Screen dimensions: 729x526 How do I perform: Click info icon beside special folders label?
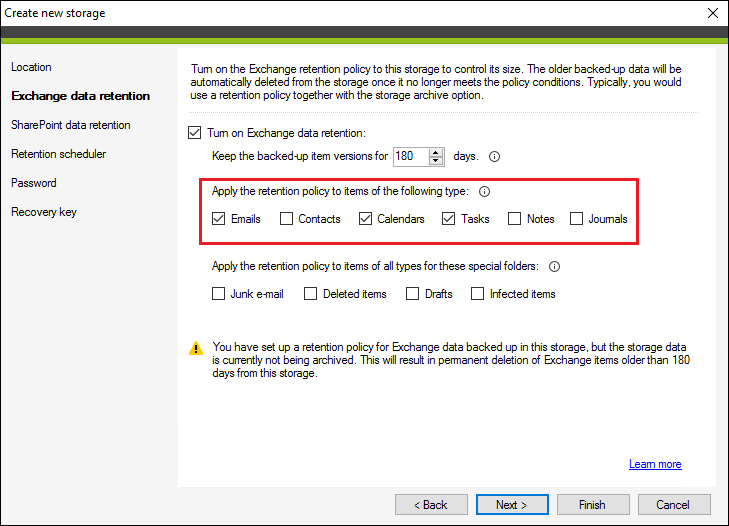click(554, 266)
